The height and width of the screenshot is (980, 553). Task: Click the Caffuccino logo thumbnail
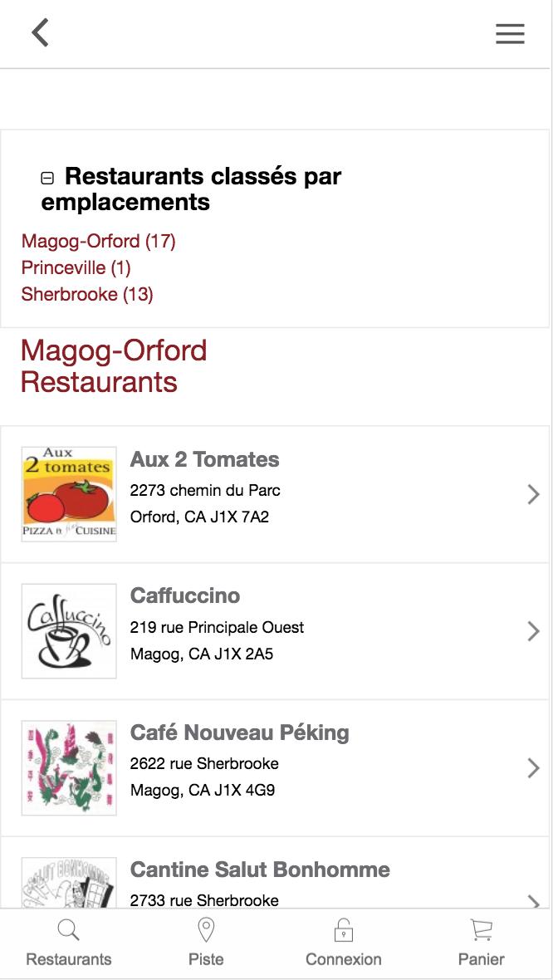pyautogui.click(x=69, y=631)
